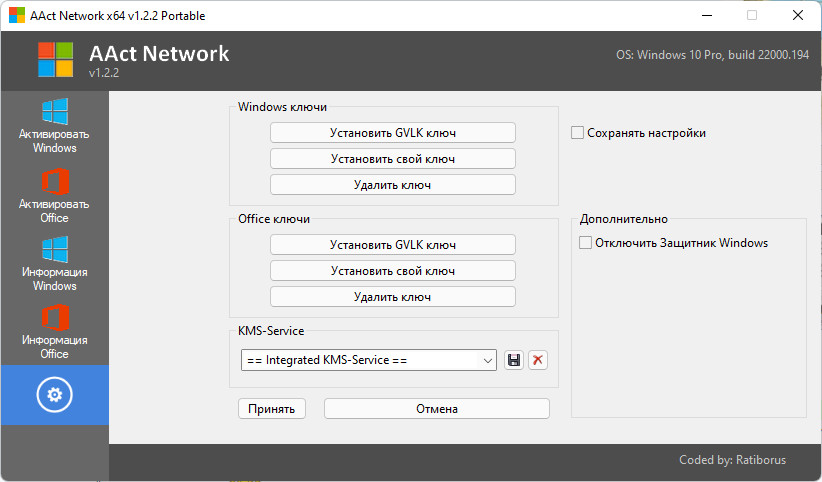822x482 pixels.
Task: Expand the Integrated KMS-Service dropdown
Action: tap(368, 360)
